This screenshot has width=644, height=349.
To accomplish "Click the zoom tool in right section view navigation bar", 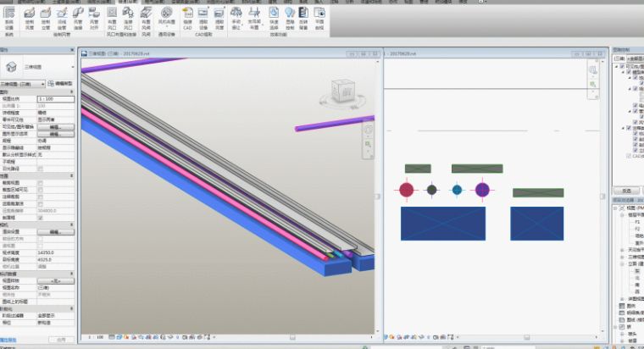I will tap(592, 84).
